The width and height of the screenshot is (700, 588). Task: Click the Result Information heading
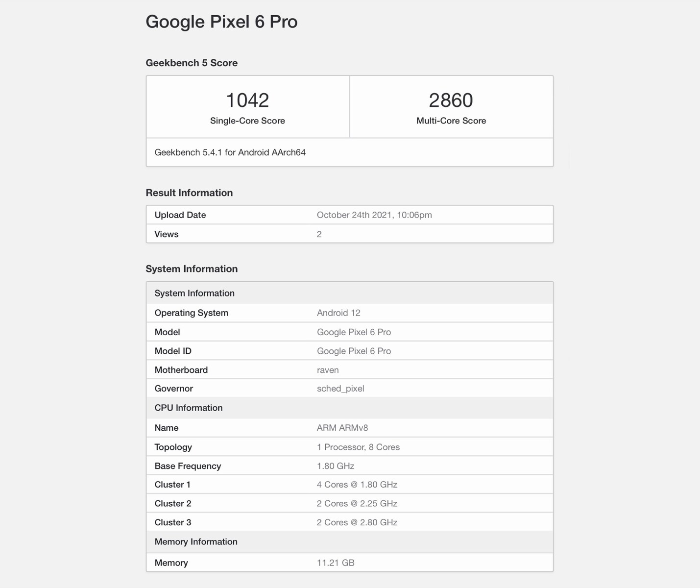pos(189,193)
